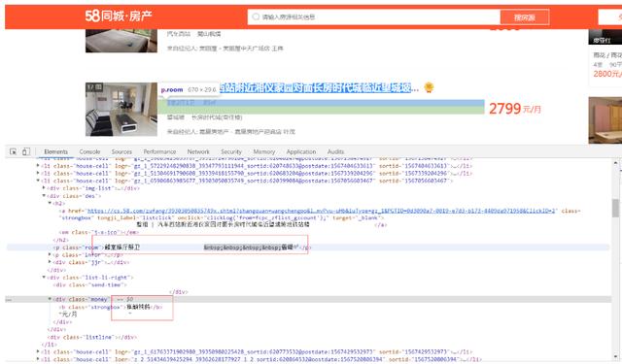This screenshot has width=622, height=364.
Task: Toggle the DevTools device toolbar icon
Action: [26, 151]
